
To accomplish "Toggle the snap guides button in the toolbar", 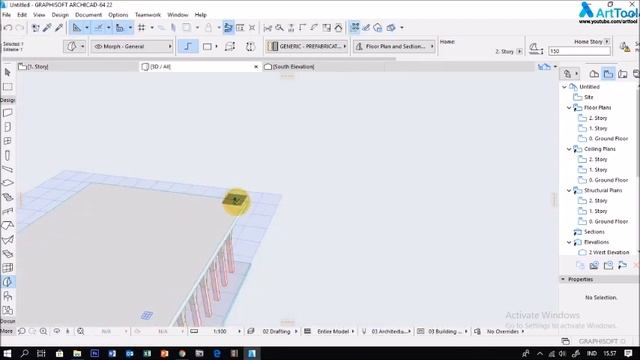I will click(98, 28).
